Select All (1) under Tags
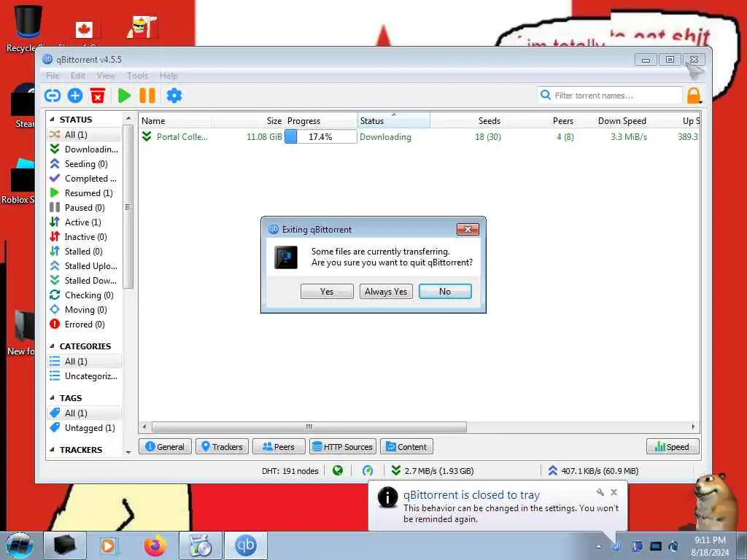 85,413
